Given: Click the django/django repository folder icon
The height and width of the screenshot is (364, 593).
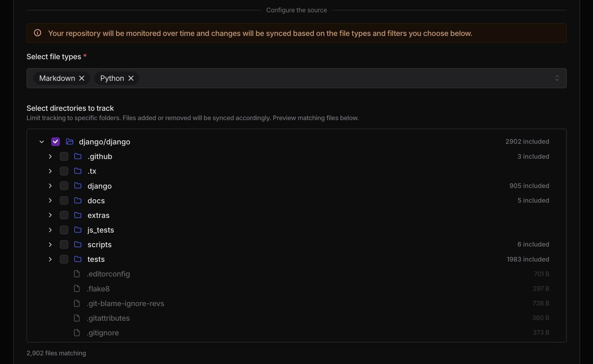Looking at the screenshot, I should [69, 141].
